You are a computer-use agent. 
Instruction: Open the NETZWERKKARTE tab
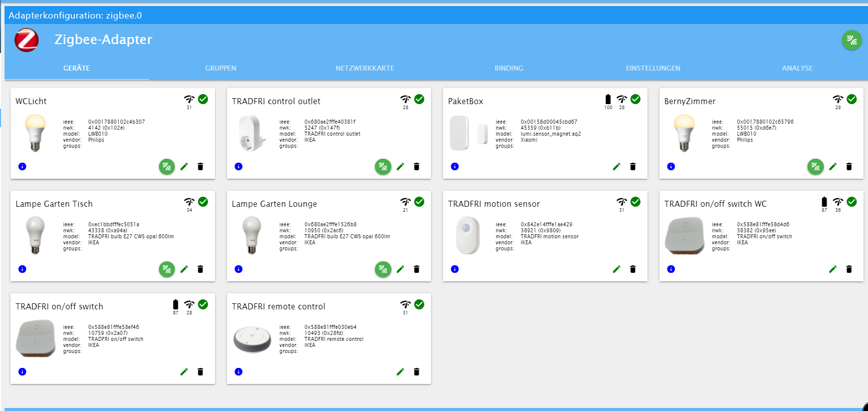(x=365, y=68)
